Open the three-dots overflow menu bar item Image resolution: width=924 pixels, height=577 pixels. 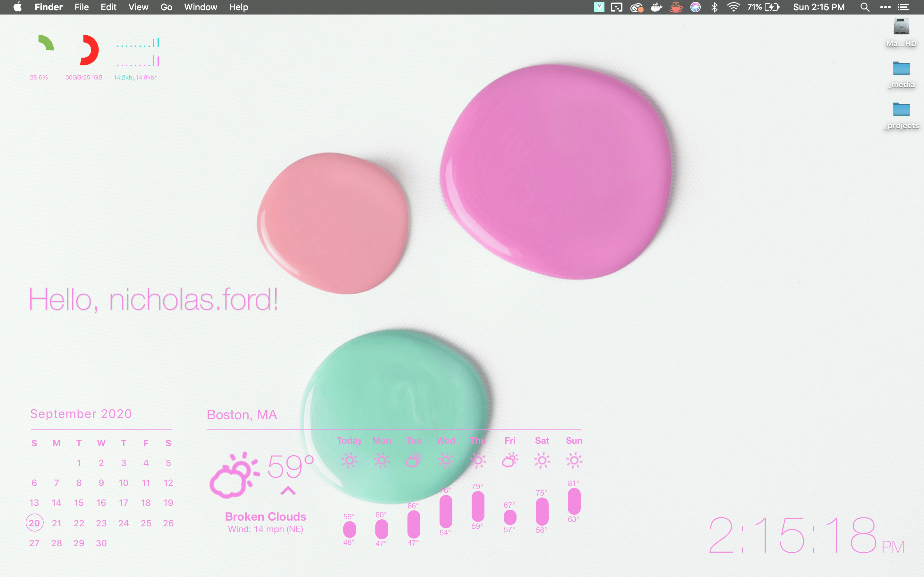[x=885, y=7]
